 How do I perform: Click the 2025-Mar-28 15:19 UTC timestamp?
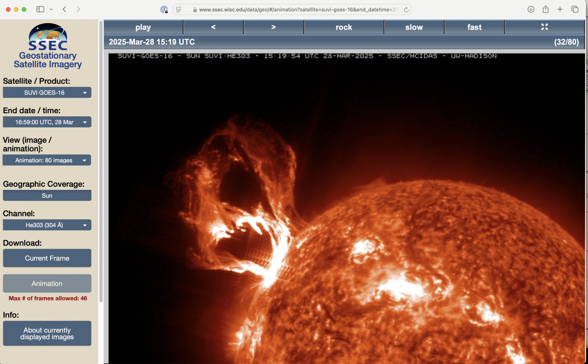152,42
